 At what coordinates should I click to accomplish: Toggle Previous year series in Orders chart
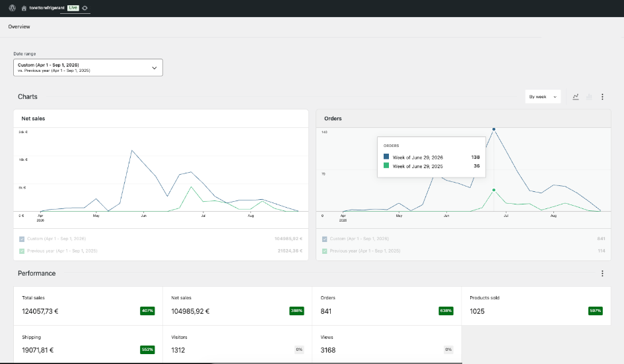point(325,251)
